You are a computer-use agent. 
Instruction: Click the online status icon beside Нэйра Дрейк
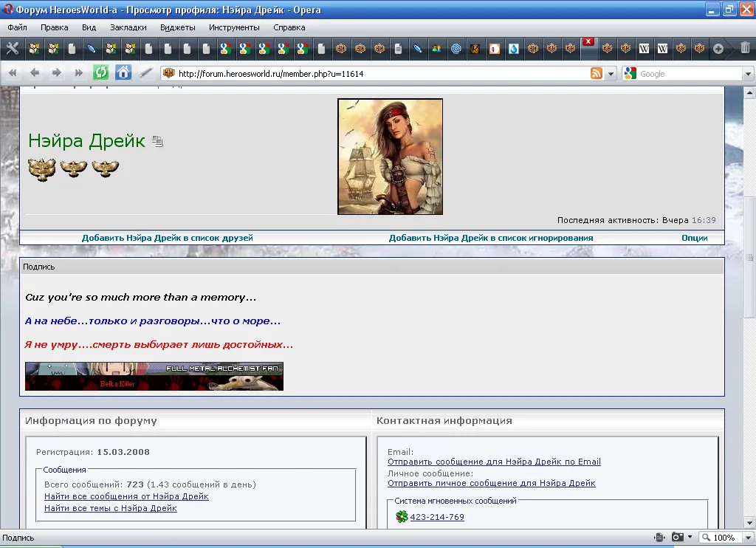158,141
